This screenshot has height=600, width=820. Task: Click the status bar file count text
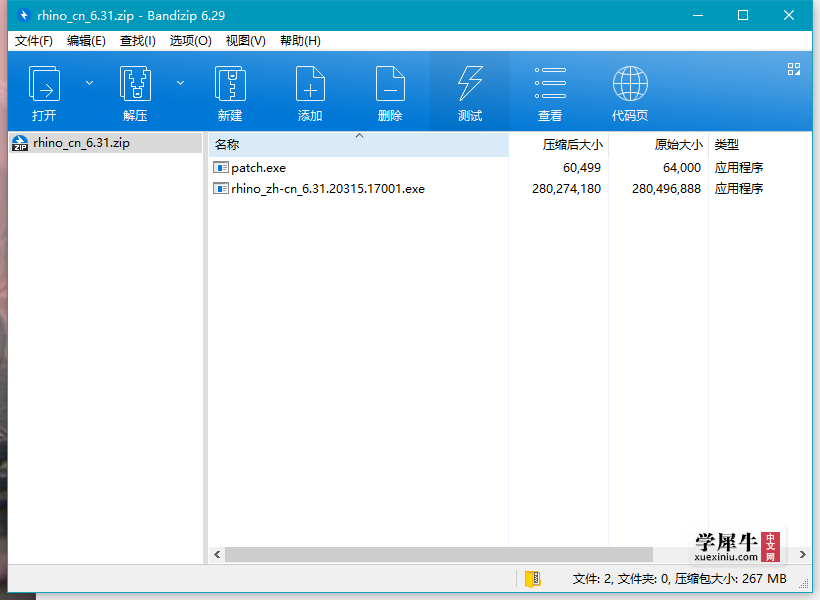pyautogui.click(x=679, y=579)
